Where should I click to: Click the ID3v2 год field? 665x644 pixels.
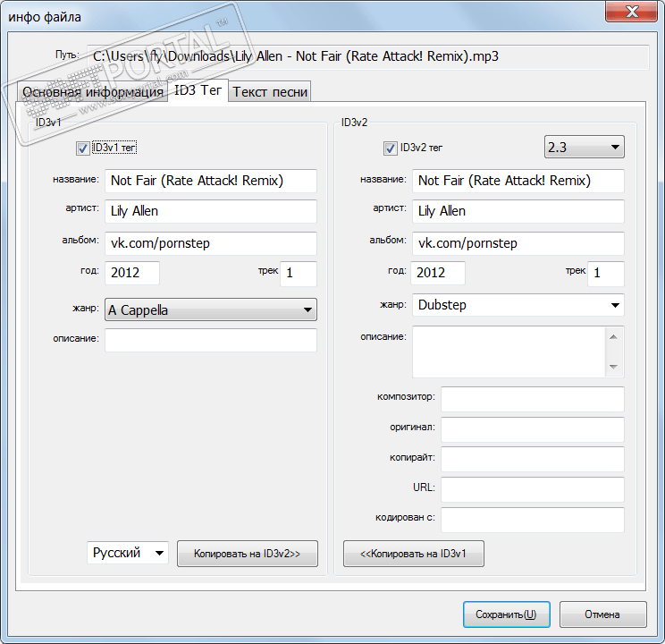click(438, 273)
